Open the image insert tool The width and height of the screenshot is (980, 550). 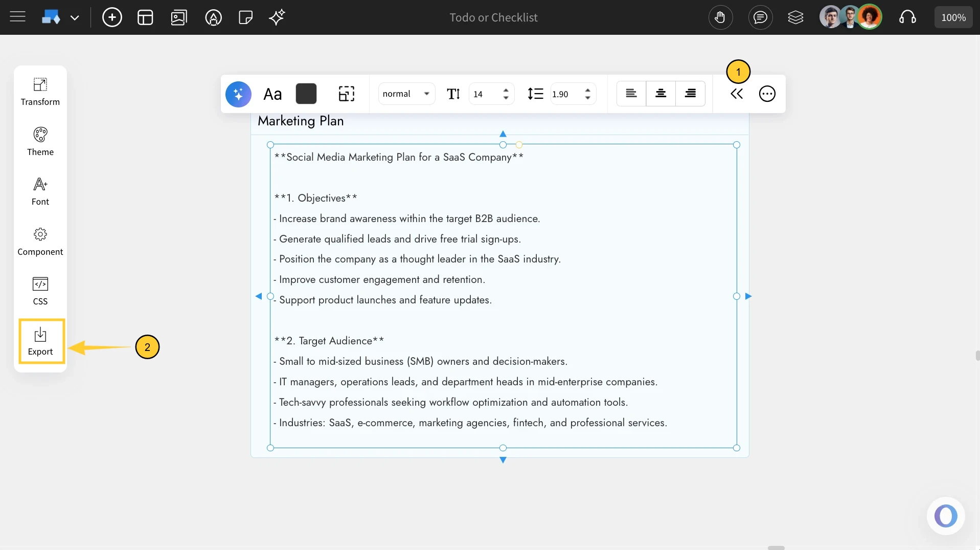click(178, 17)
